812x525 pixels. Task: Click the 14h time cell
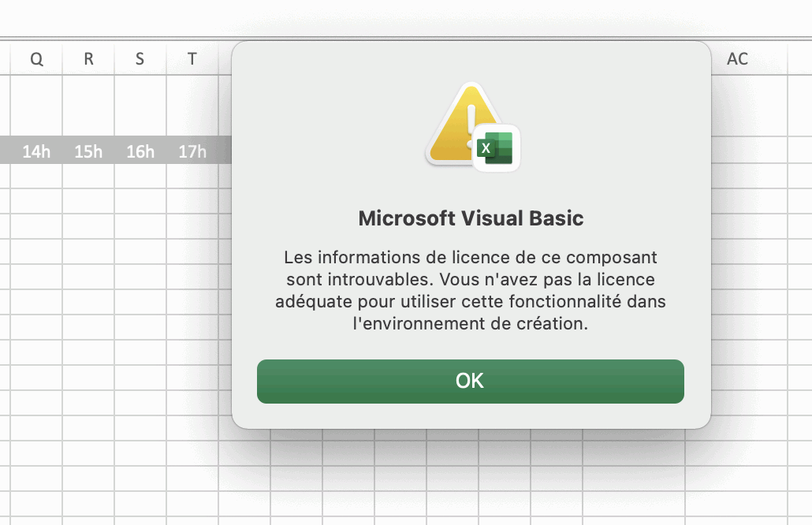[36, 151]
